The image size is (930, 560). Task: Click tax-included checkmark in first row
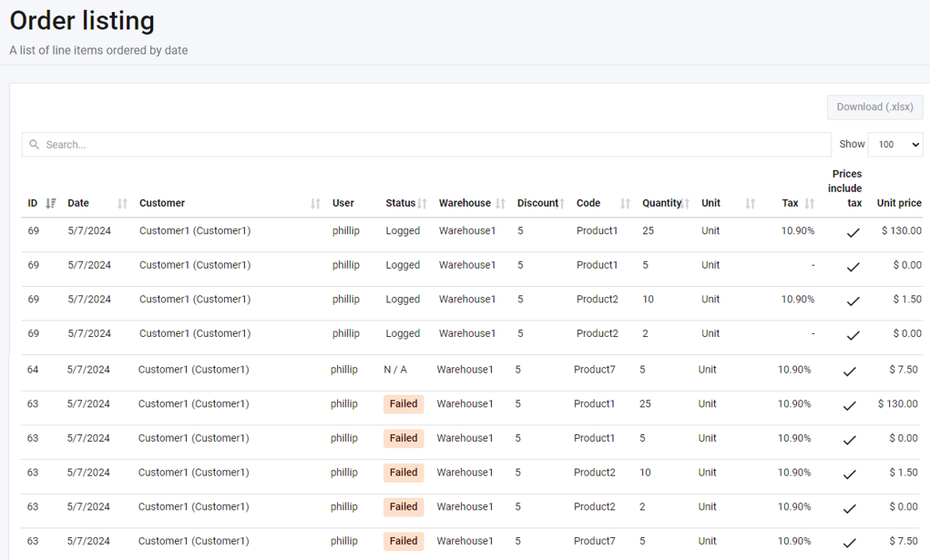coord(853,232)
